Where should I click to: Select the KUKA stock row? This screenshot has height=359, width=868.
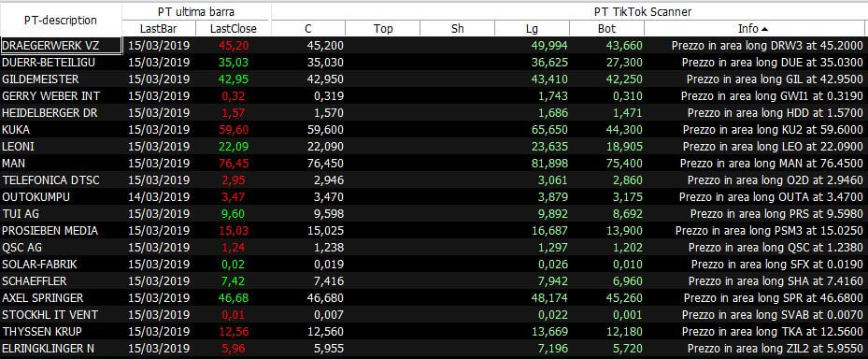click(x=434, y=130)
